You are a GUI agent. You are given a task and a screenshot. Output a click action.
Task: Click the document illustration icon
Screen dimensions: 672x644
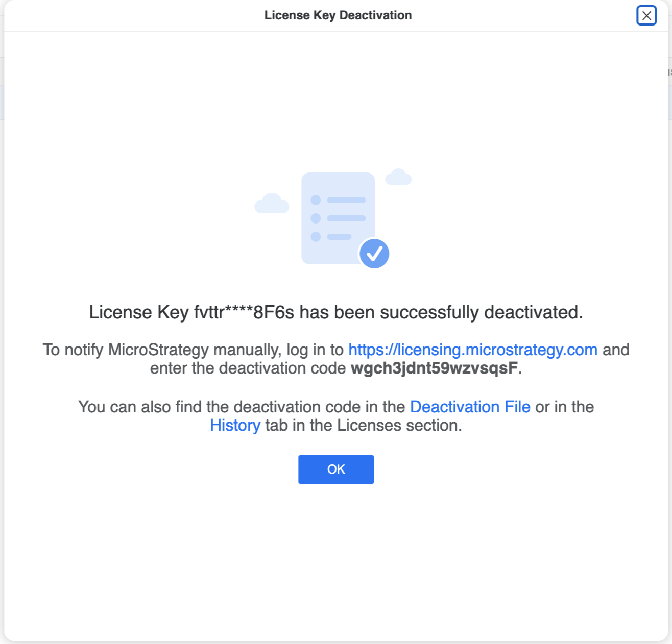click(338, 218)
